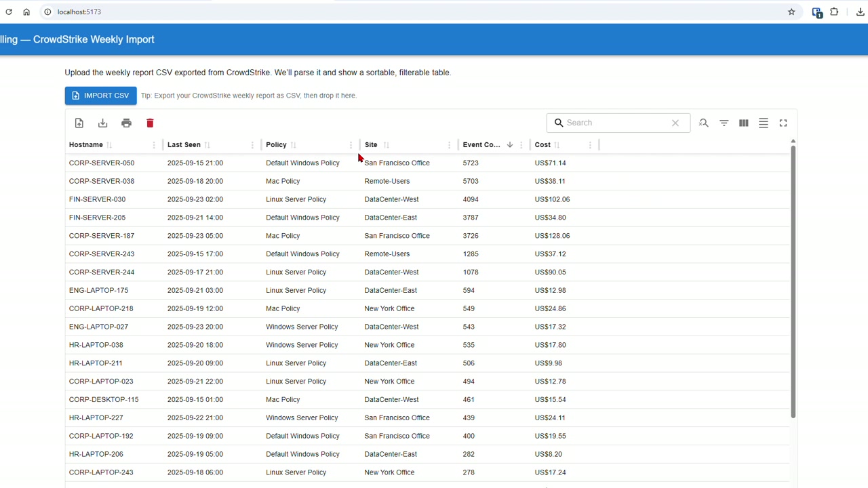The image size is (868, 488).
Task: Click cost cell US$8.20
Action: point(548,454)
